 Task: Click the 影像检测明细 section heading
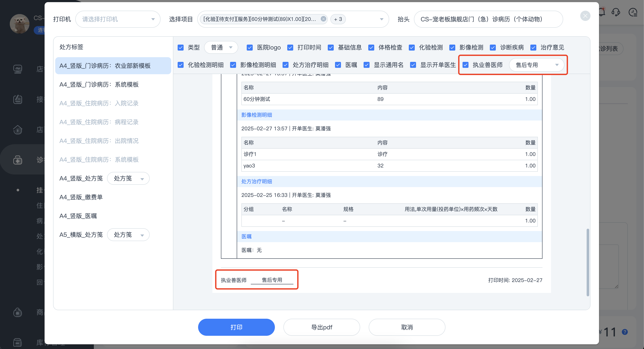(x=257, y=115)
